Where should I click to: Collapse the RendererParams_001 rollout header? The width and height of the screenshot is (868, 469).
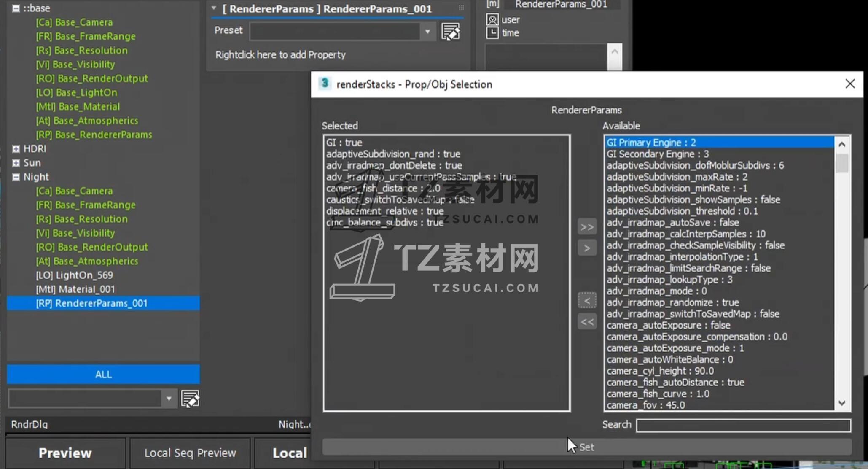(x=214, y=8)
